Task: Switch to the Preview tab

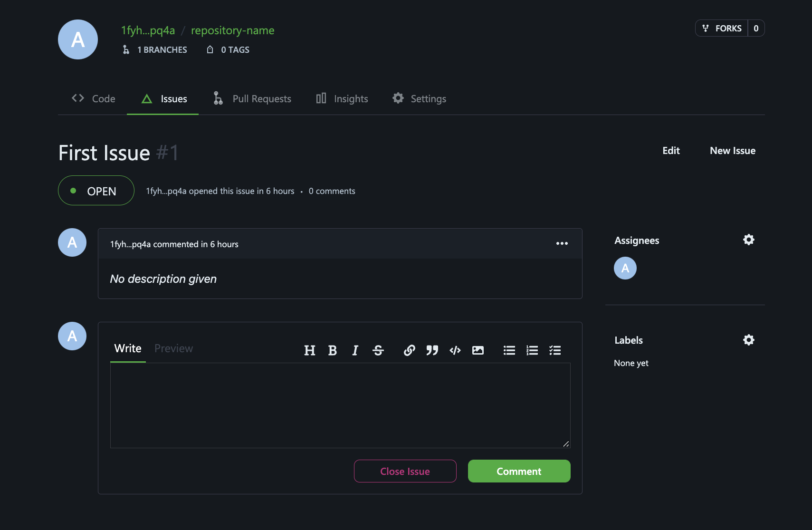Action: click(x=173, y=348)
